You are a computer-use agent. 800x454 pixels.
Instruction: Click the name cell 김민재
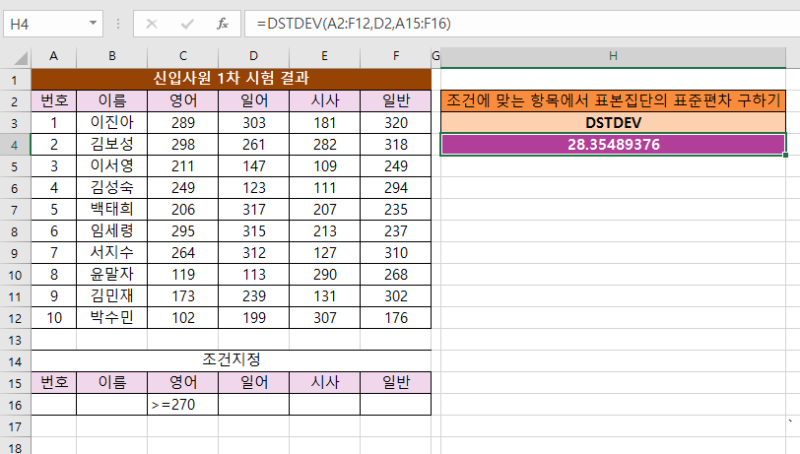tap(112, 296)
